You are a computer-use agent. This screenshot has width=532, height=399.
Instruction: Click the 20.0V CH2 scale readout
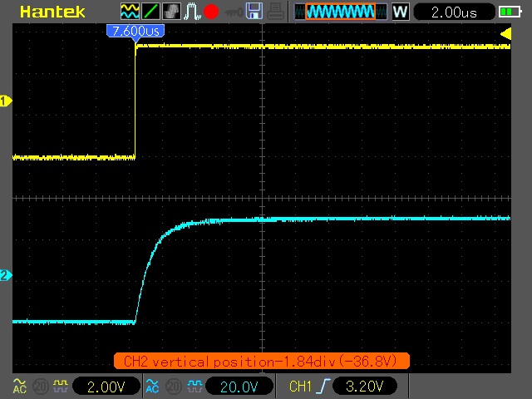239,387
